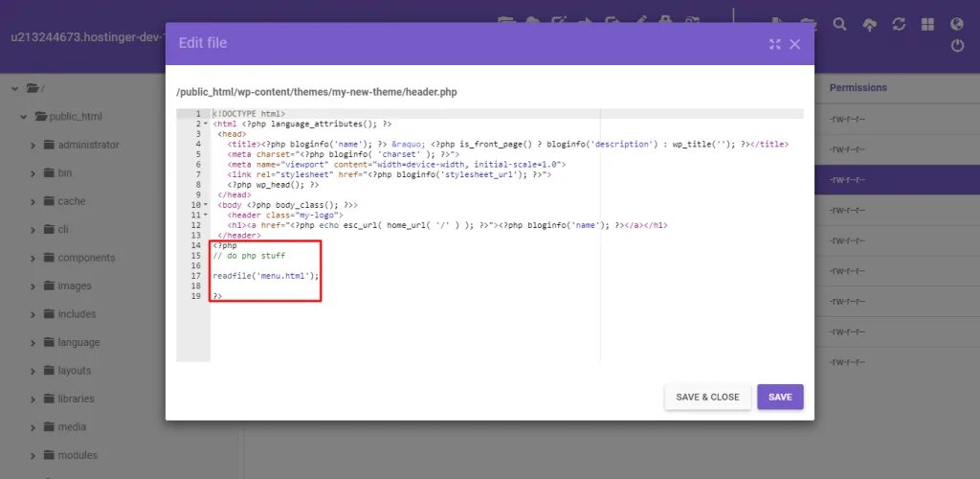Close the Edit file dialog

click(x=795, y=44)
